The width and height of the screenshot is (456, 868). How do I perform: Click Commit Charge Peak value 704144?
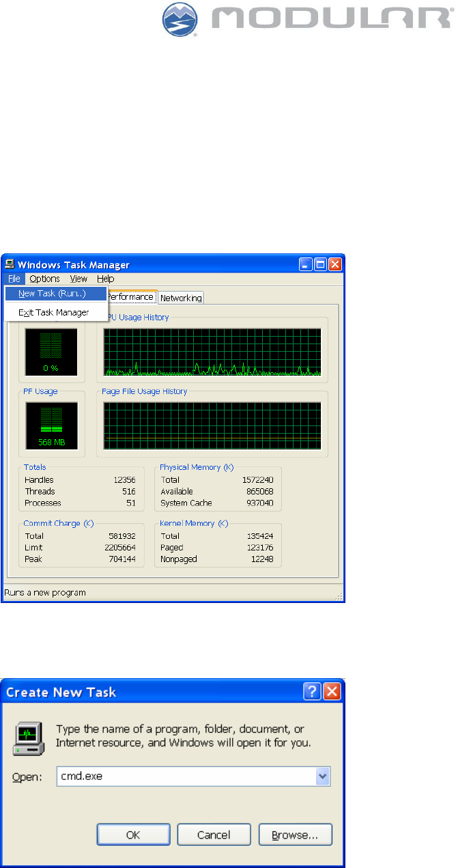(x=123, y=559)
